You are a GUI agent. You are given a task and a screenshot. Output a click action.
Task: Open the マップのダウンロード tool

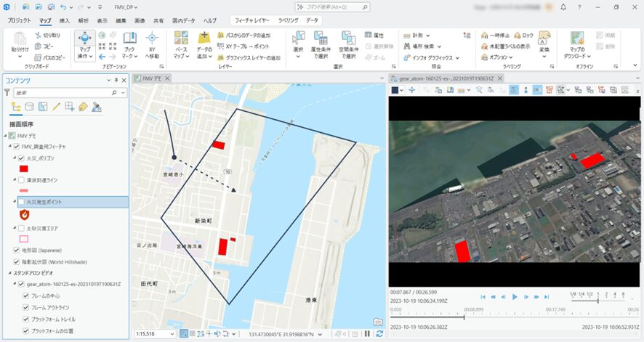click(578, 45)
